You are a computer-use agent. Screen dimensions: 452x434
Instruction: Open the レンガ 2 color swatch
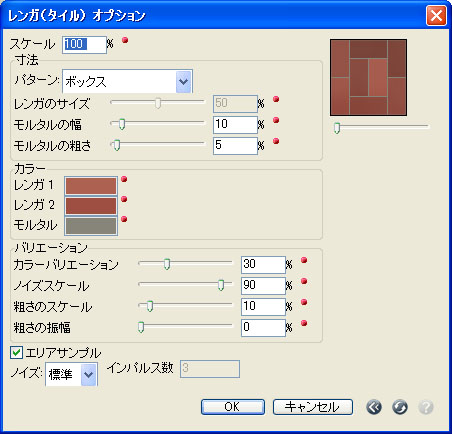pos(91,206)
